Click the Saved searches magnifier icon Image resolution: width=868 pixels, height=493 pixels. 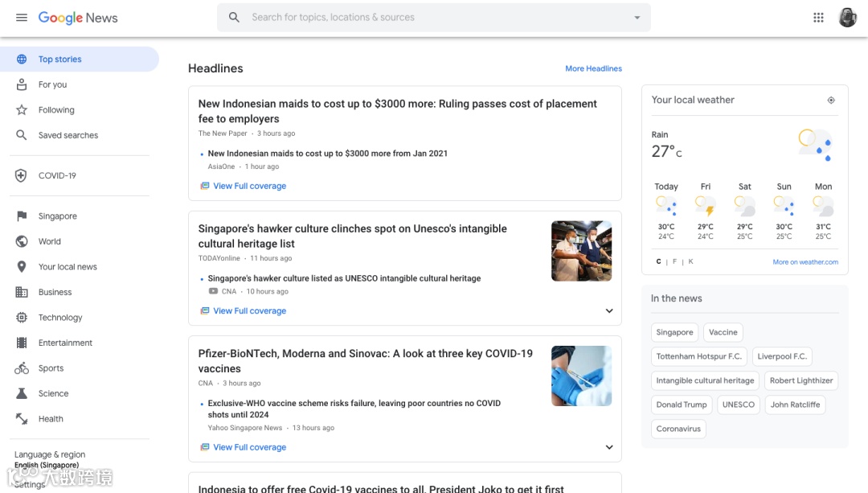(x=22, y=134)
